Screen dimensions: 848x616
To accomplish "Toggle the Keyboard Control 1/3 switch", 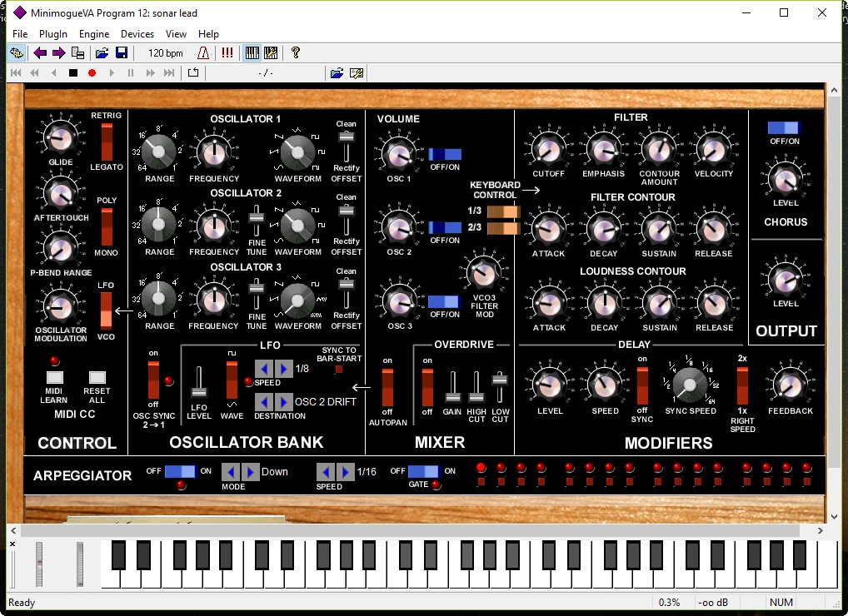I will [503, 211].
